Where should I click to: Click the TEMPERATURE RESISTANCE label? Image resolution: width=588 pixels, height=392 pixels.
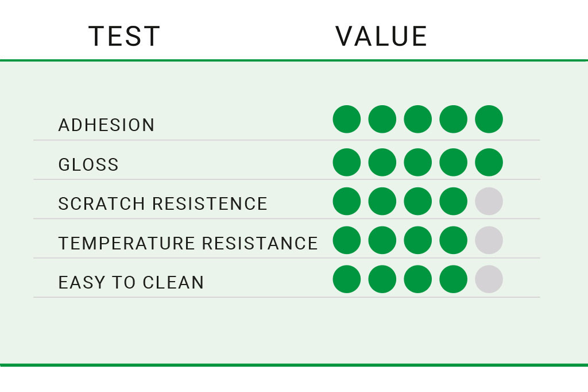(x=188, y=243)
